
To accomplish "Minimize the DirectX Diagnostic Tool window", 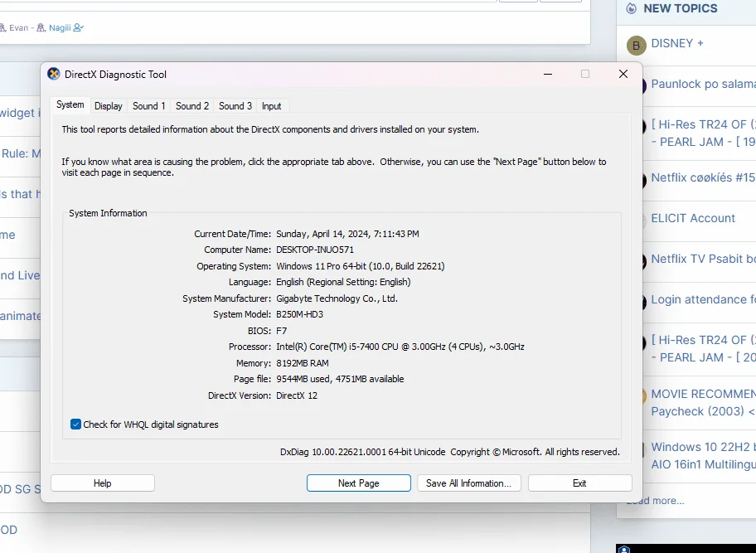I will click(548, 74).
